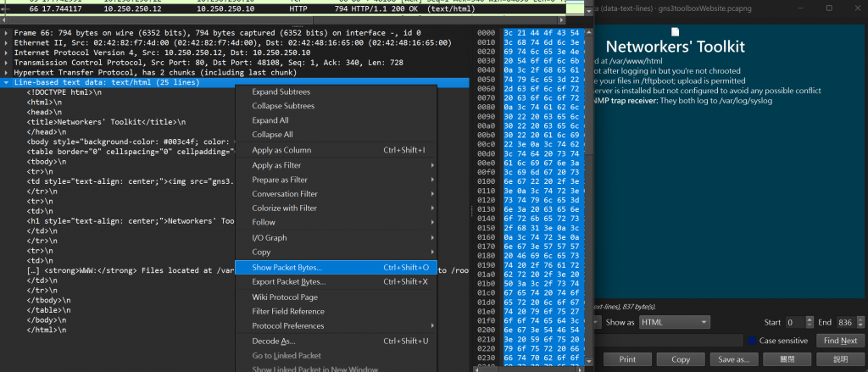Screen dimensions: 868x372
Task: Open the Protocol Preferences submenu
Action: (336, 325)
